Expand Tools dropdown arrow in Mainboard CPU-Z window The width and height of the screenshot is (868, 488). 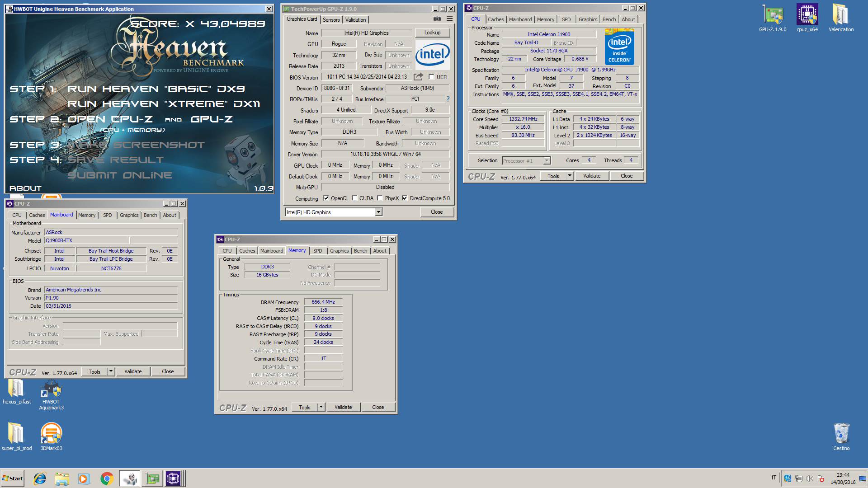pyautogui.click(x=111, y=371)
